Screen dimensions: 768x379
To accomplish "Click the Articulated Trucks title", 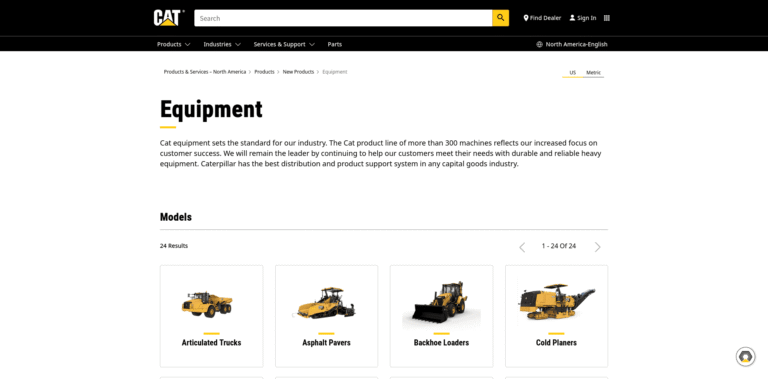I will point(211,343).
